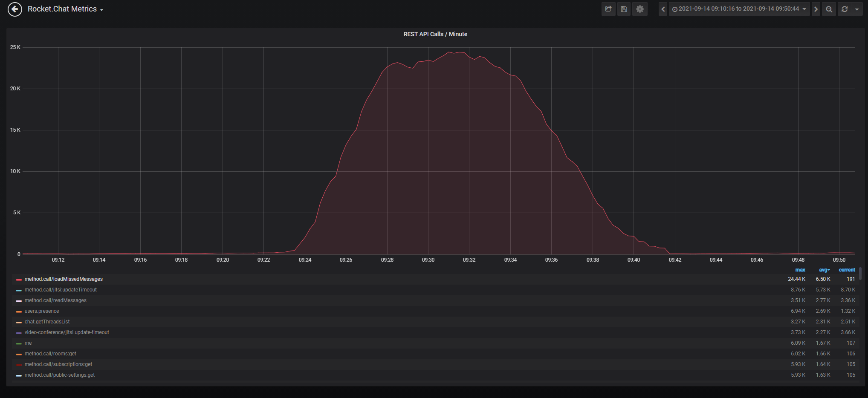Refresh the dashboard data

click(845, 9)
